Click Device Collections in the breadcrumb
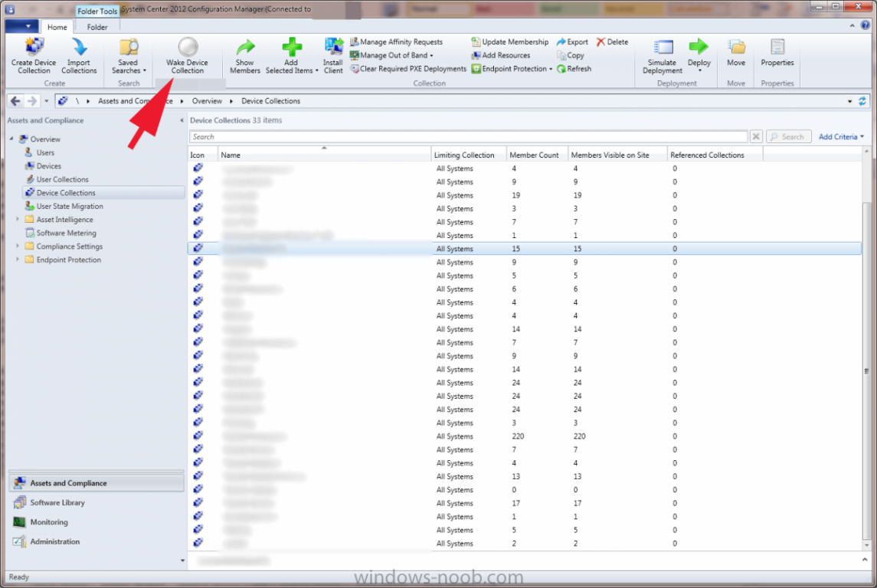This screenshot has height=588, width=877. coord(270,101)
